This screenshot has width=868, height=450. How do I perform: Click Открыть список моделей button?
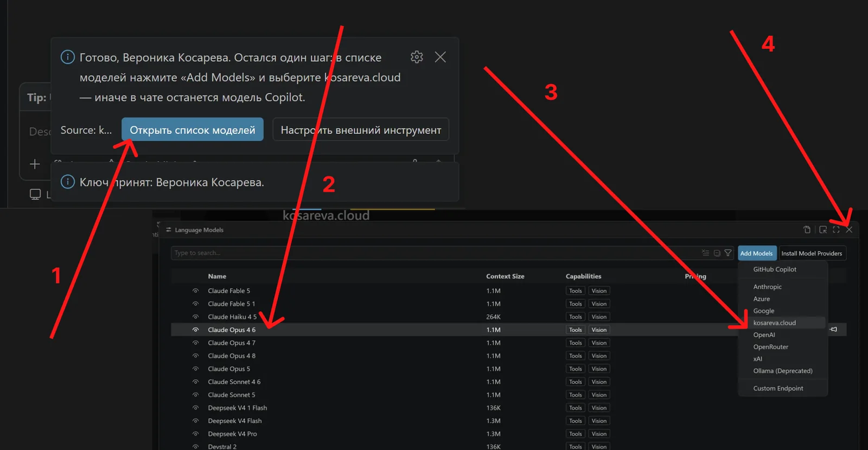193,130
